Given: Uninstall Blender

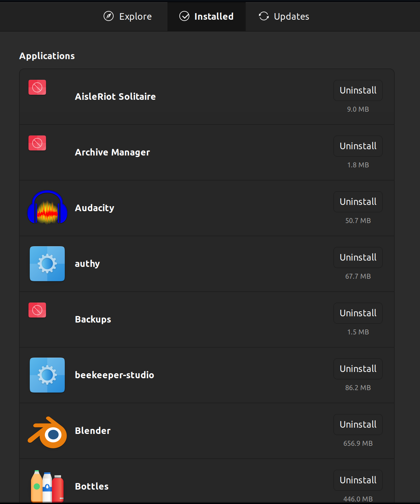Looking at the screenshot, I should [358, 424].
